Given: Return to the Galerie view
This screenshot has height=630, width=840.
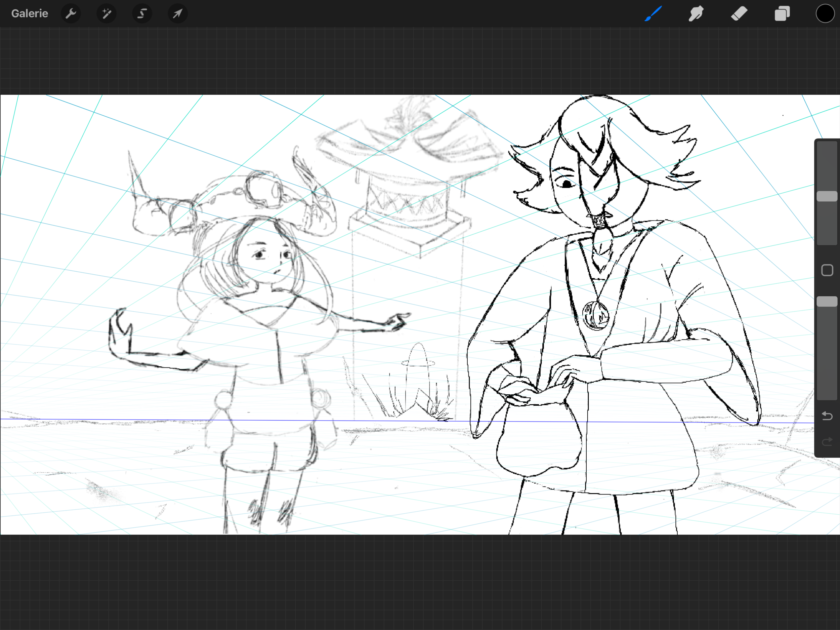Looking at the screenshot, I should [x=30, y=14].
